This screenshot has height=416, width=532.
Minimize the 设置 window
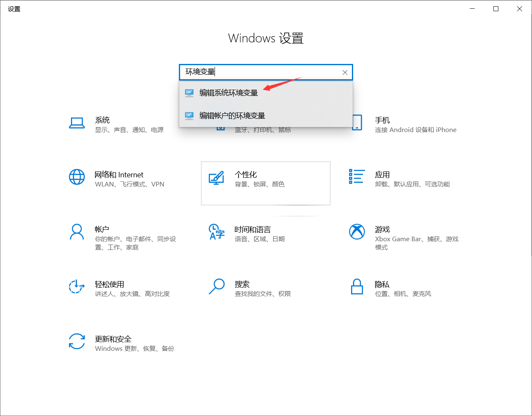pos(472,9)
